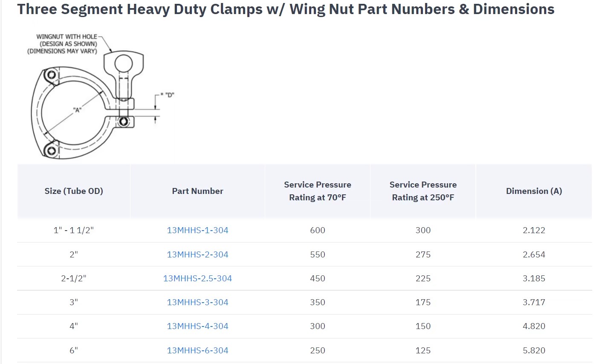This screenshot has height=364, width=608.
Task: Open the 13MHHS-1-304 part link
Action: (197, 230)
